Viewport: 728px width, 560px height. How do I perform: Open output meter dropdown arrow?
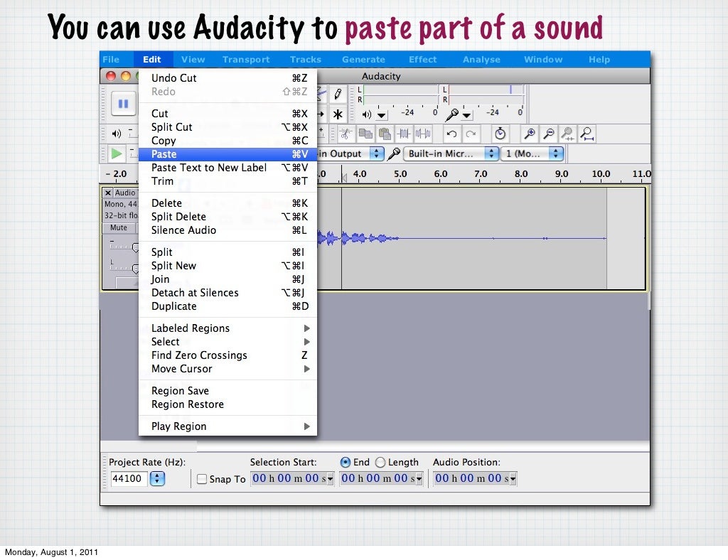point(382,114)
